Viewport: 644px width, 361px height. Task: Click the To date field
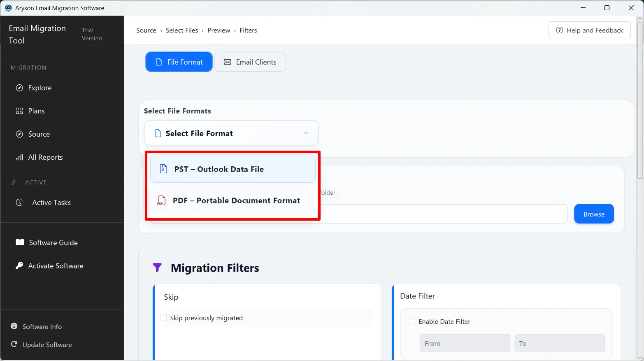pos(559,343)
